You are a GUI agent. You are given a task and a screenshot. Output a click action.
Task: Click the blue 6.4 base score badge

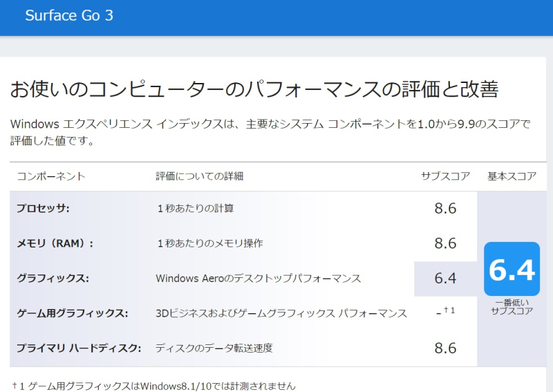[512, 269]
